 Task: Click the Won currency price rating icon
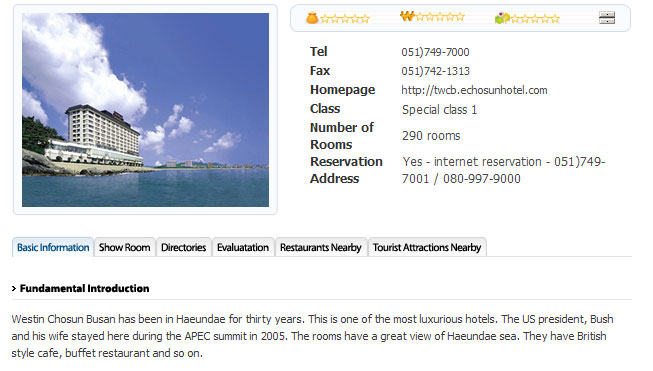click(x=408, y=16)
